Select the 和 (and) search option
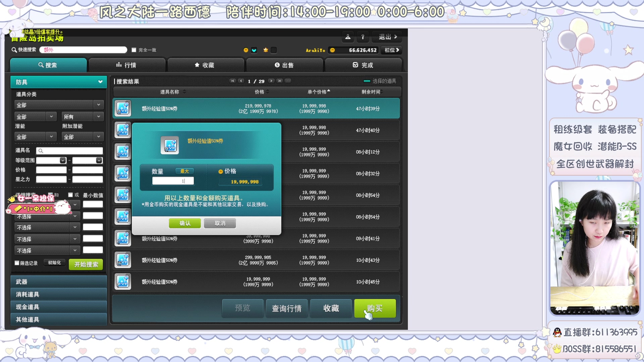The image size is (644, 362). (50, 195)
